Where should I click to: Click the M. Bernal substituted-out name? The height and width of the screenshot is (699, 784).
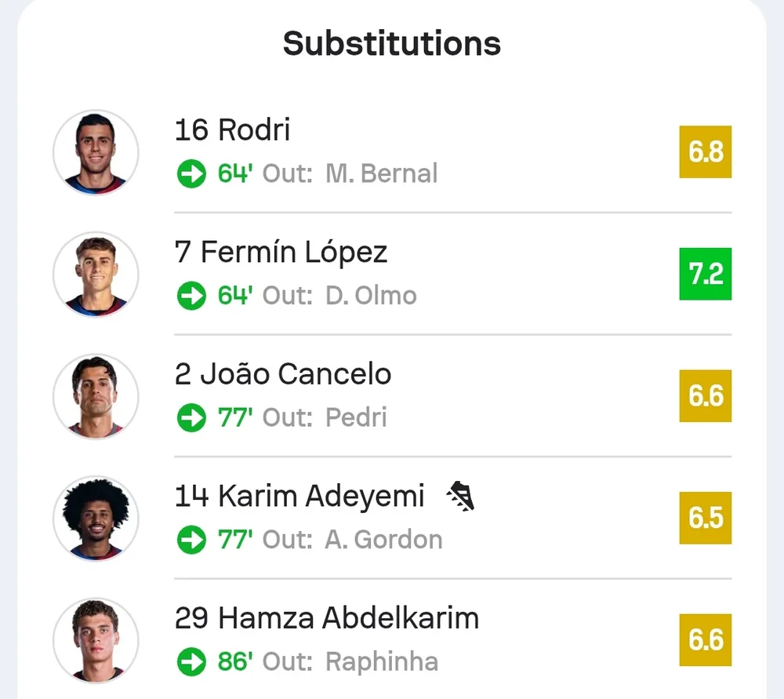382,173
